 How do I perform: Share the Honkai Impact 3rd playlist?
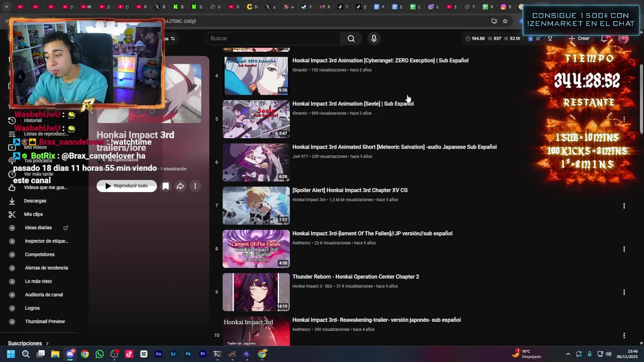pyautogui.click(x=180, y=186)
